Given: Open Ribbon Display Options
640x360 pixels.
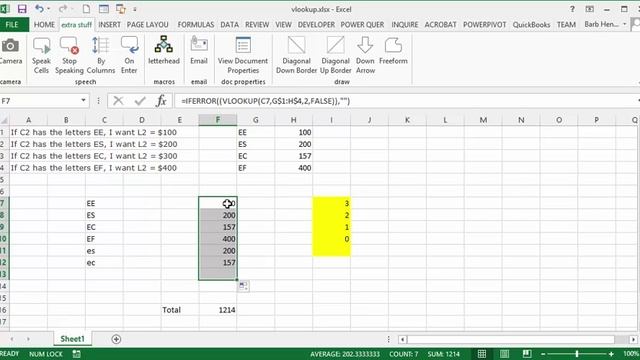Looking at the screenshot, I should click(x=590, y=9).
